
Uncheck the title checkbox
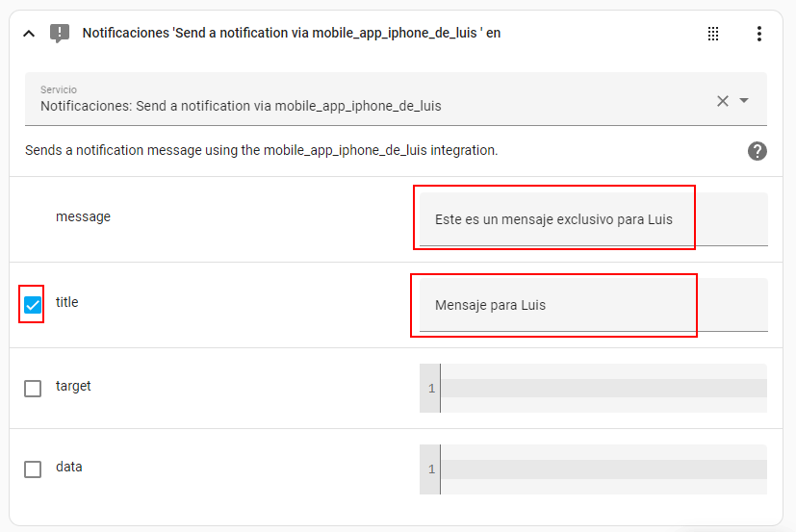[x=33, y=305]
